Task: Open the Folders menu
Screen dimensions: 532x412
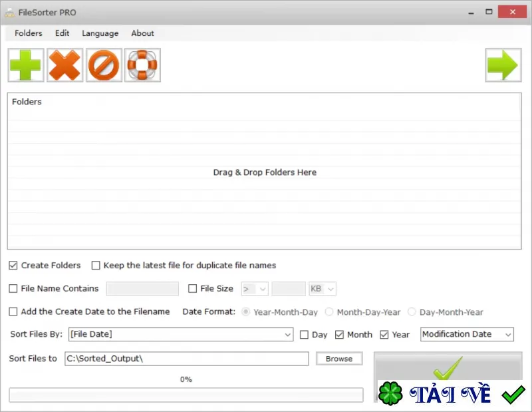Action: 29,33
